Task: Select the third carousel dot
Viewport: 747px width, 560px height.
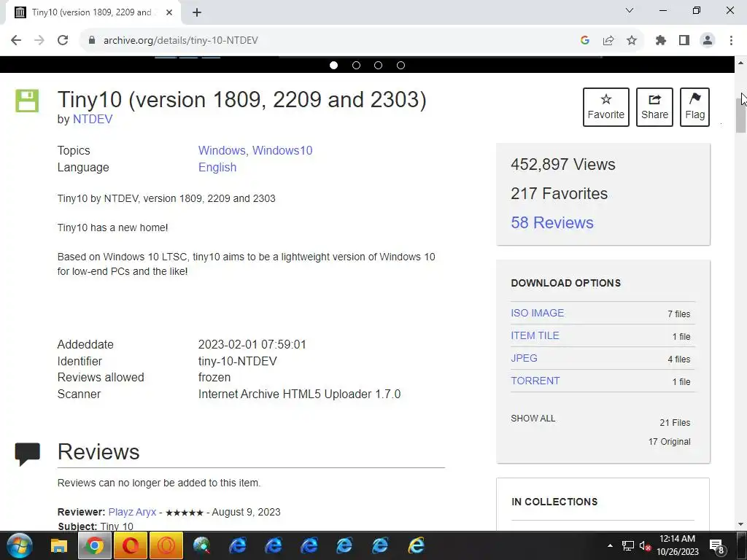Action: tap(379, 65)
